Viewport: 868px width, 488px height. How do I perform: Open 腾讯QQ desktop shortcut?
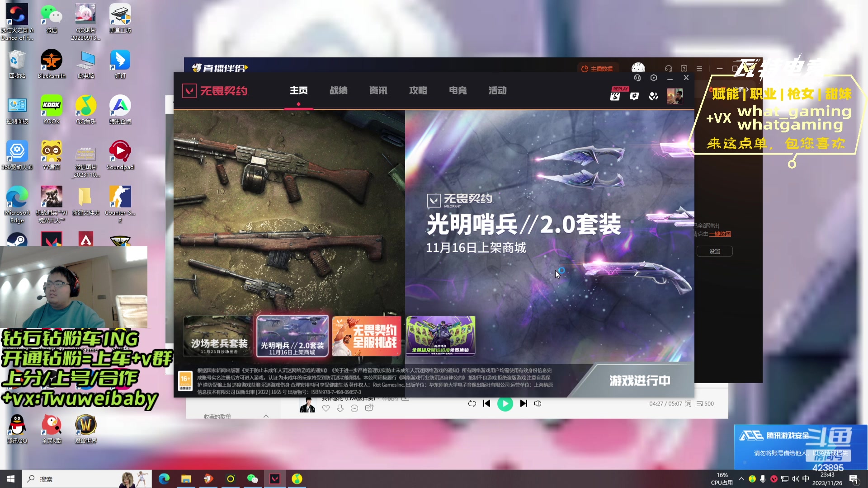click(17, 429)
